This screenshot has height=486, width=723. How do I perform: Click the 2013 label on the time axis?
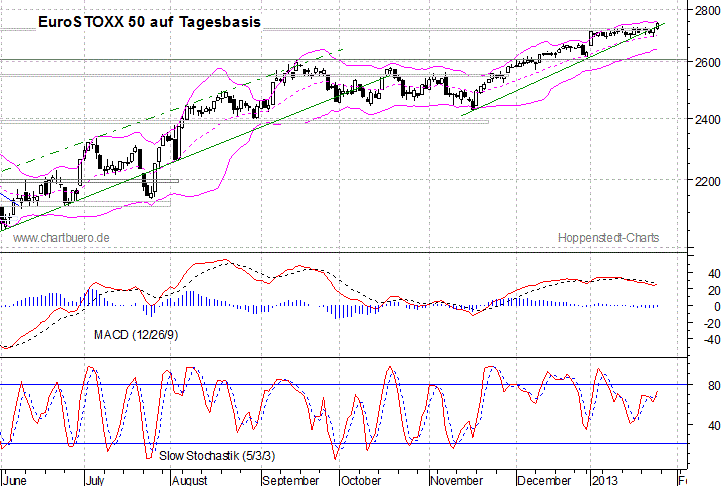(604, 480)
